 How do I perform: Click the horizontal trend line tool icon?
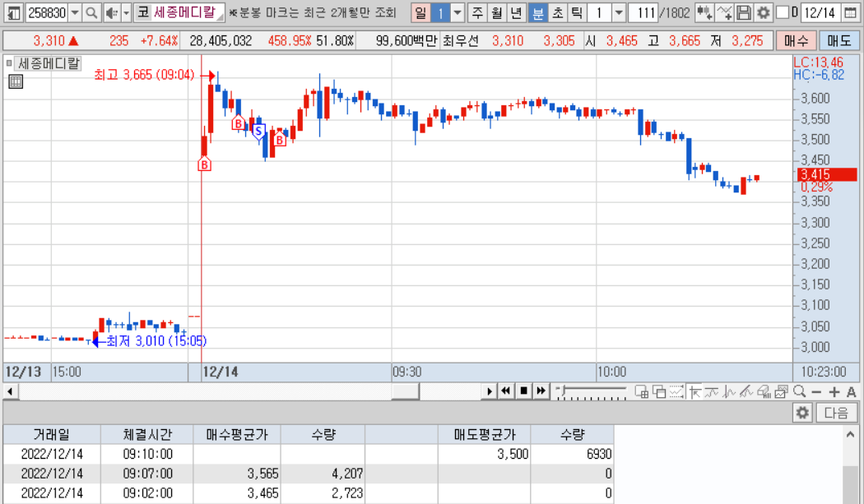[x=712, y=391]
